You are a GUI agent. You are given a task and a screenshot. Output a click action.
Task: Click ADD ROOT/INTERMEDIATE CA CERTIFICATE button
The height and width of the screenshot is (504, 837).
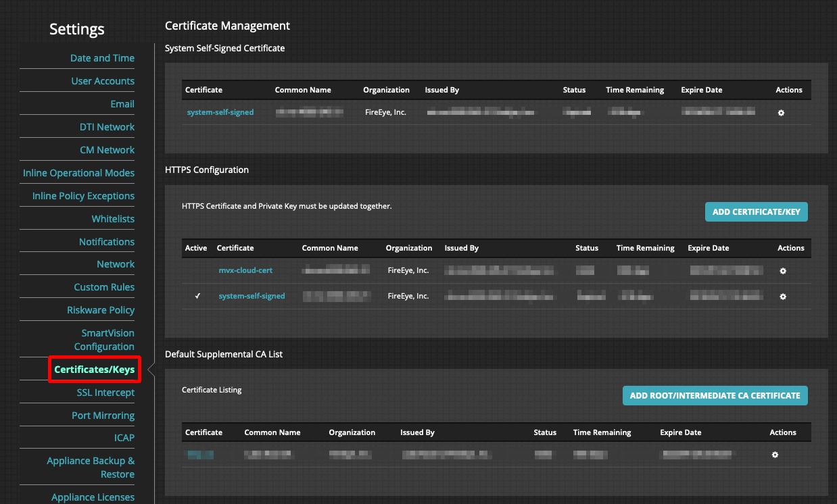[714, 395]
